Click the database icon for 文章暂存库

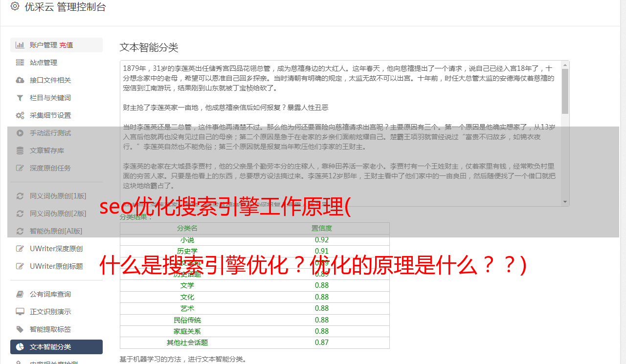click(x=20, y=150)
